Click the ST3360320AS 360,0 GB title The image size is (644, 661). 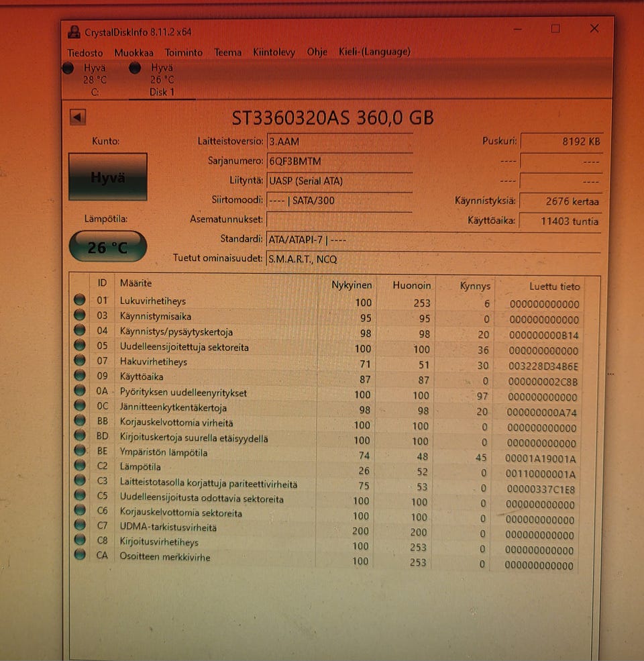pyautogui.click(x=333, y=117)
